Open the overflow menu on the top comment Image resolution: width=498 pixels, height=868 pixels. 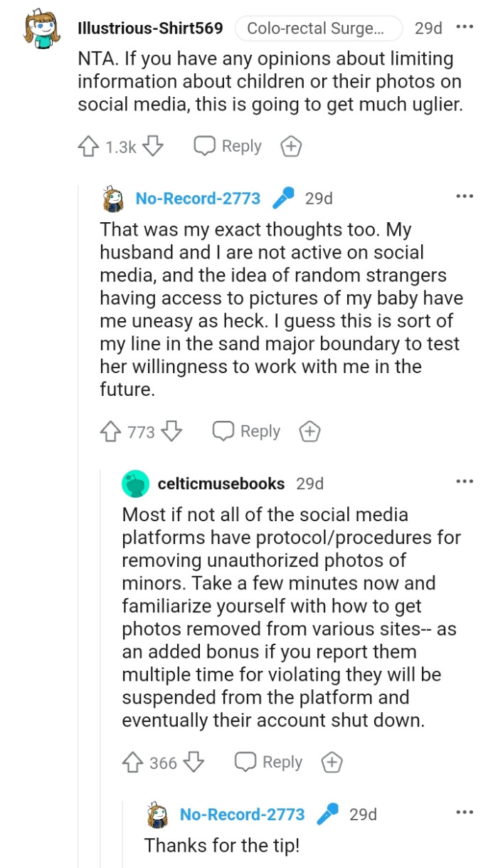465,27
